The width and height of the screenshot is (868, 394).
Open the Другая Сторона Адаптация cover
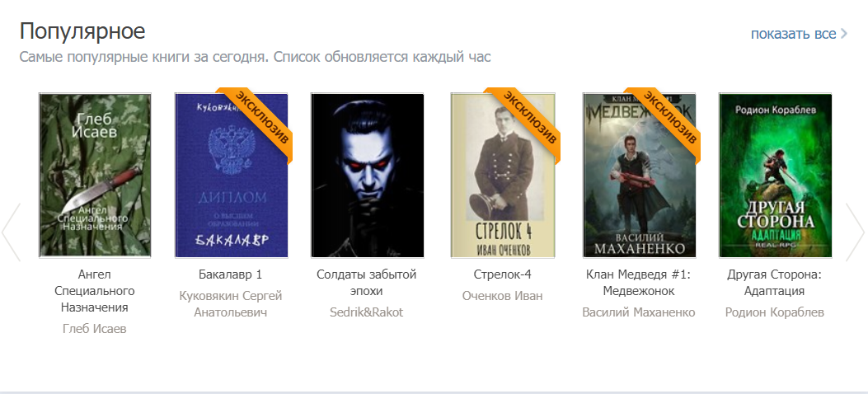coord(775,176)
